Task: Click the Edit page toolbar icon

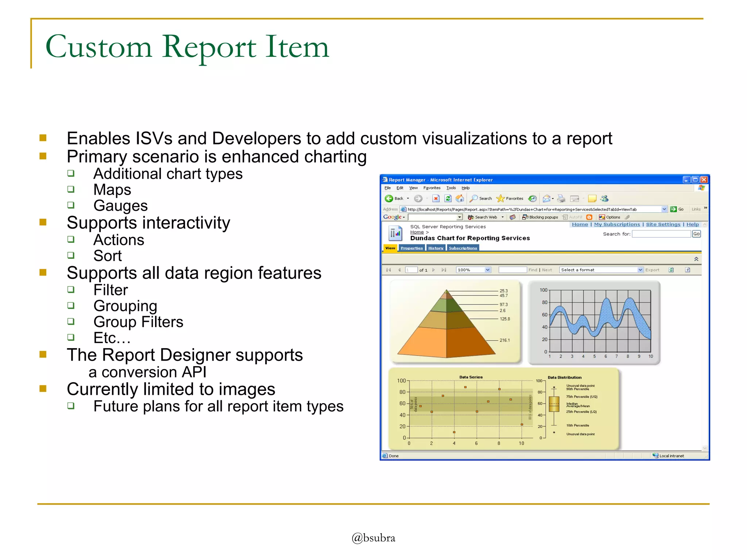Action: pos(574,199)
